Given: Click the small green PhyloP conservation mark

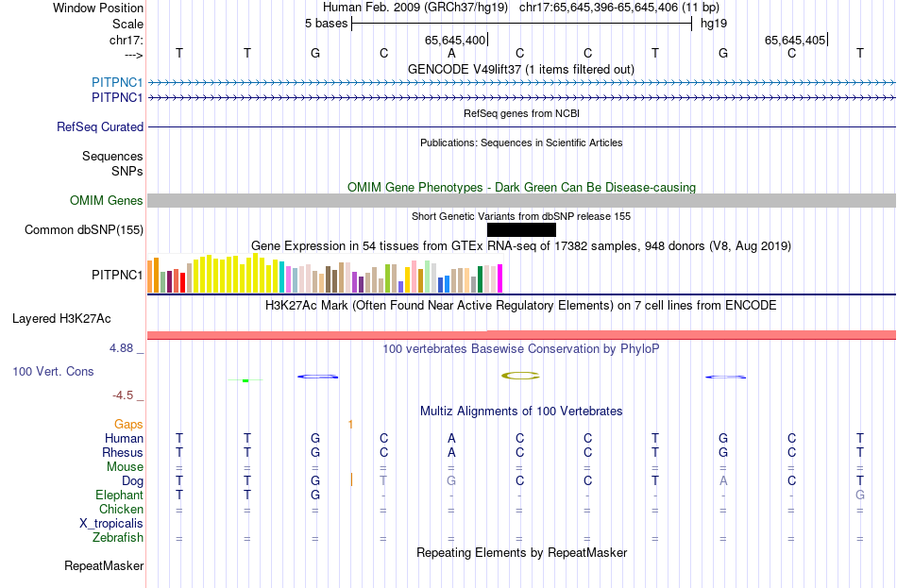Looking at the screenshot, I should click(245, 380).
